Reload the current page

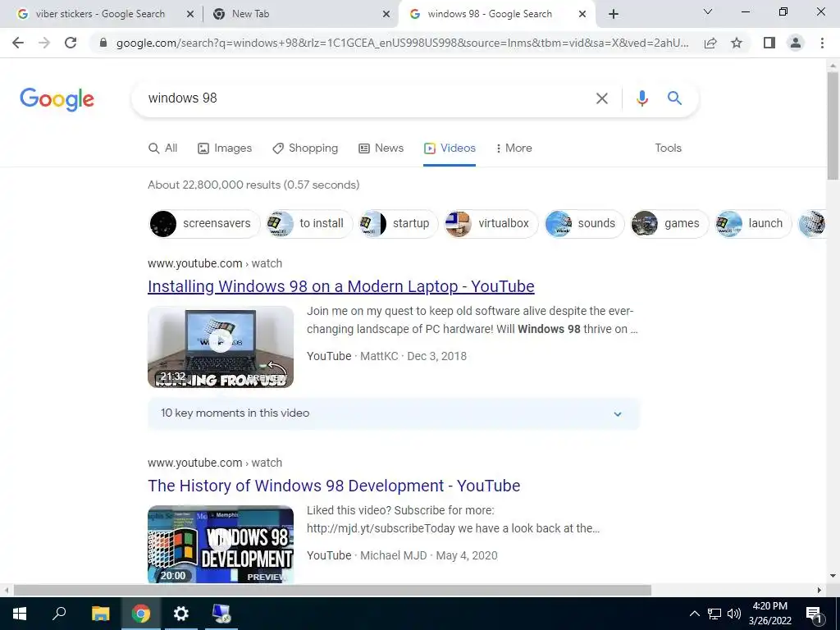pos(71,43)
